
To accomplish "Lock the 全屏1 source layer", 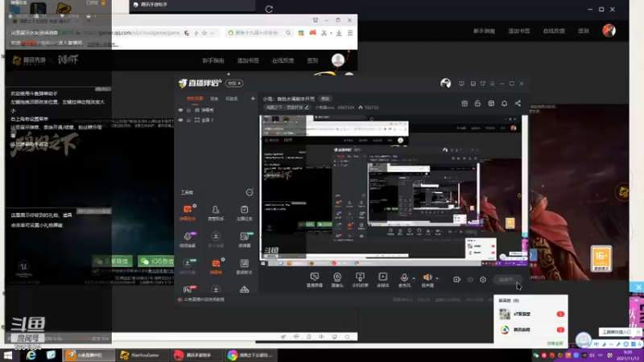I will (189, 120).
